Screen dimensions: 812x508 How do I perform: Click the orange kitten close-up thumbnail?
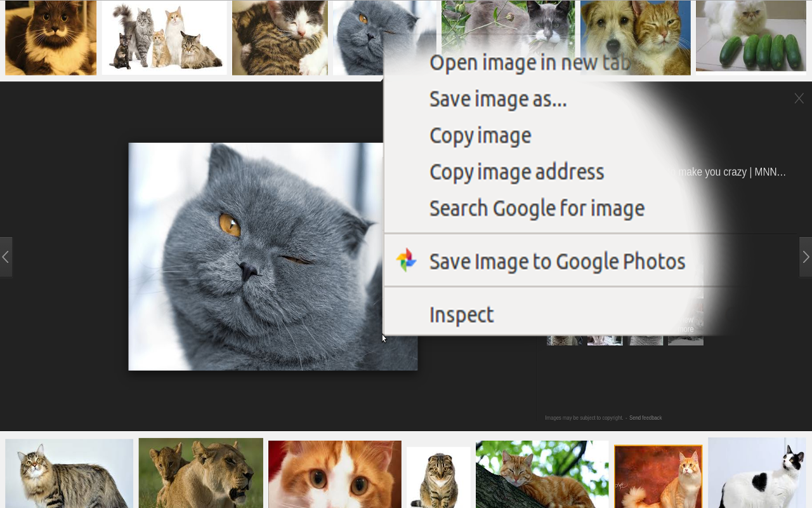point(334,473)
